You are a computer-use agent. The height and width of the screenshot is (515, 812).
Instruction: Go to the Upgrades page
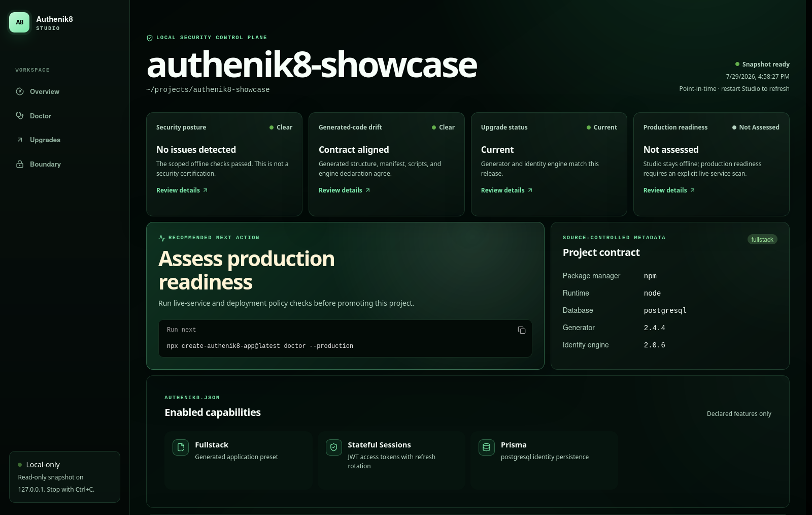pyautogui.click(x=65, y=140)
